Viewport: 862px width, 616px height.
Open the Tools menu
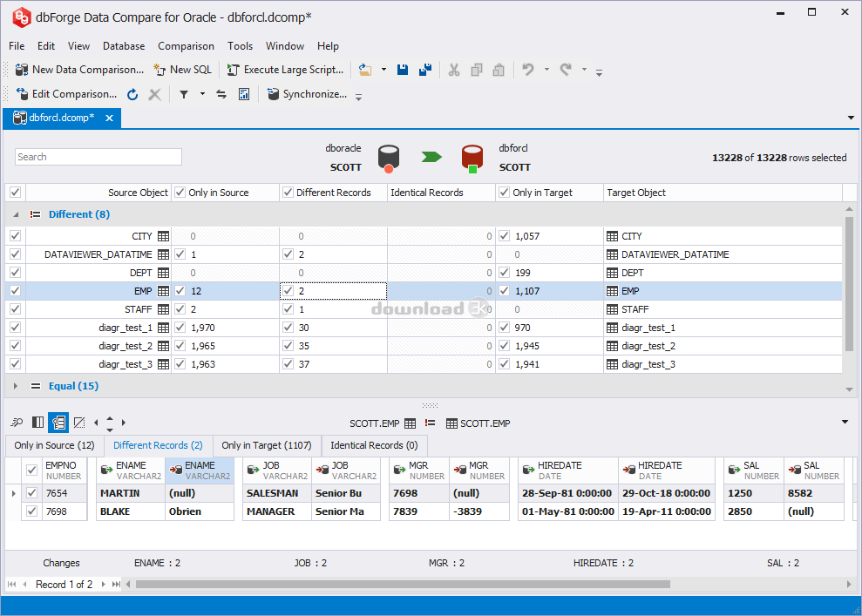tap(241, 46)
